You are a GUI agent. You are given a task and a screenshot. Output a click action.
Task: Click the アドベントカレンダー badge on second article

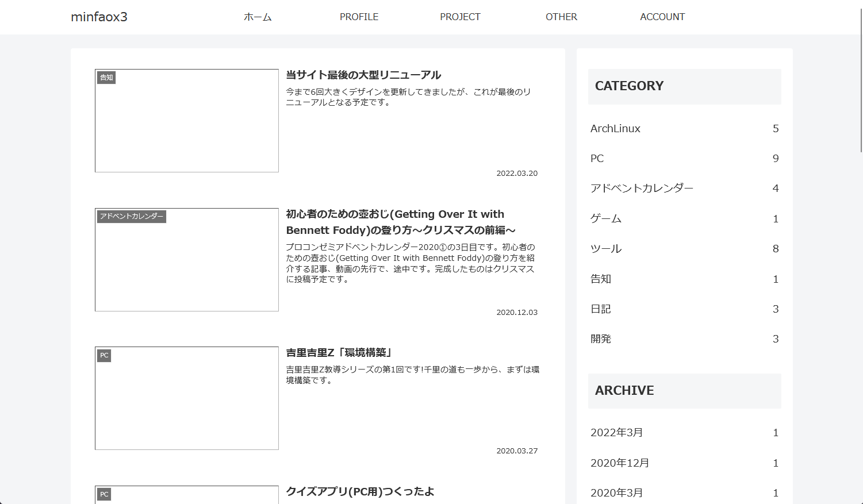(132, 217)
